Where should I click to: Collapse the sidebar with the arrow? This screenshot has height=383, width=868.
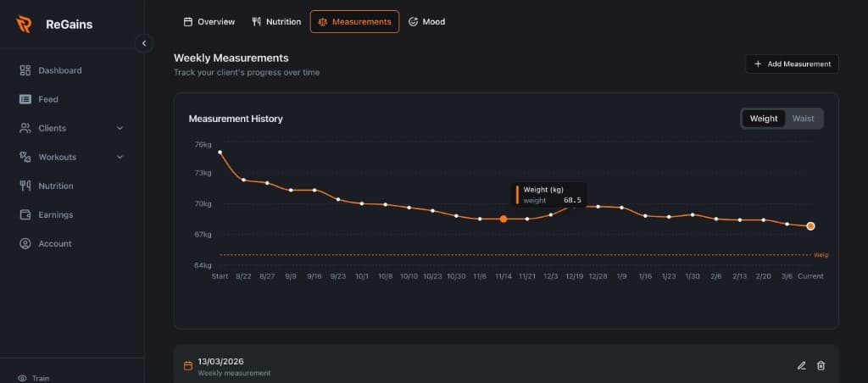(x=144, y=42)
